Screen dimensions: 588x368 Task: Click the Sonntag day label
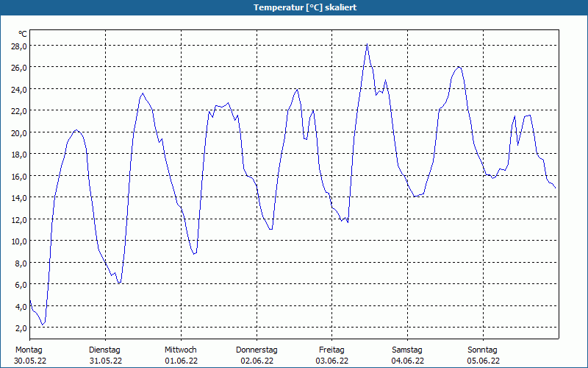coord(482,350)
